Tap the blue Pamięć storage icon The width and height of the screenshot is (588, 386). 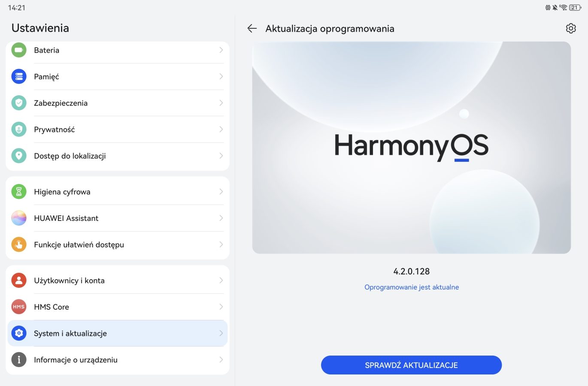pos(19,77)
